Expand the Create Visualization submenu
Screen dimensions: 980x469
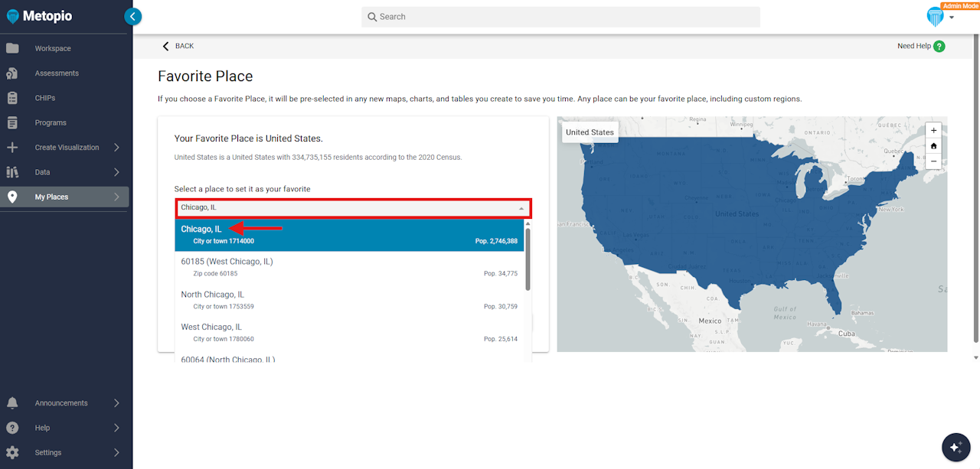[117, 148]
